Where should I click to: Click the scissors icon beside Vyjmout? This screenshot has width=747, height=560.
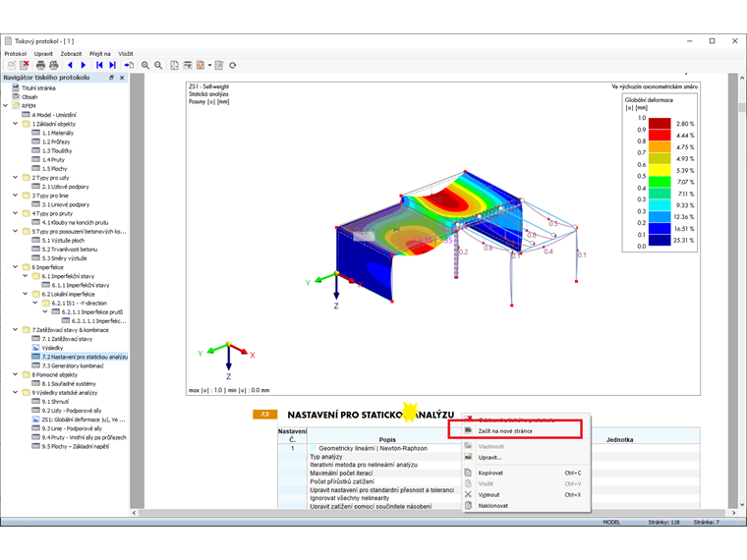click(468, 495)
